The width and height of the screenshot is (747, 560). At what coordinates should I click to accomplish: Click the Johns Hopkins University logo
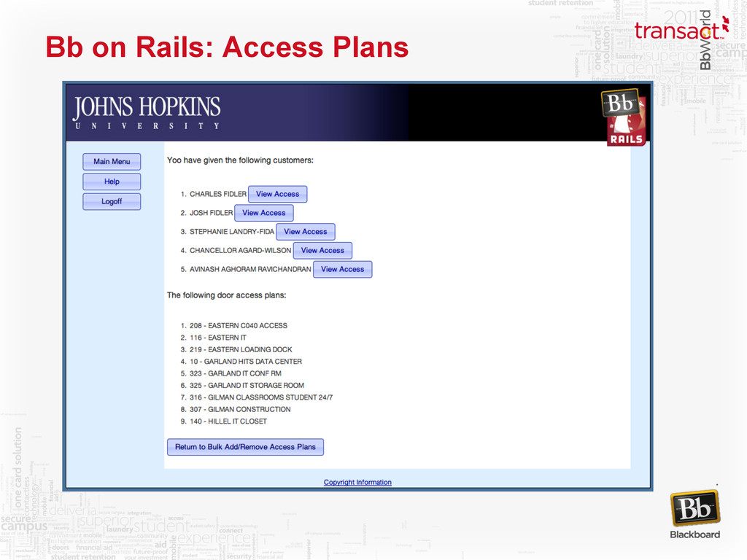pos(147,112)
